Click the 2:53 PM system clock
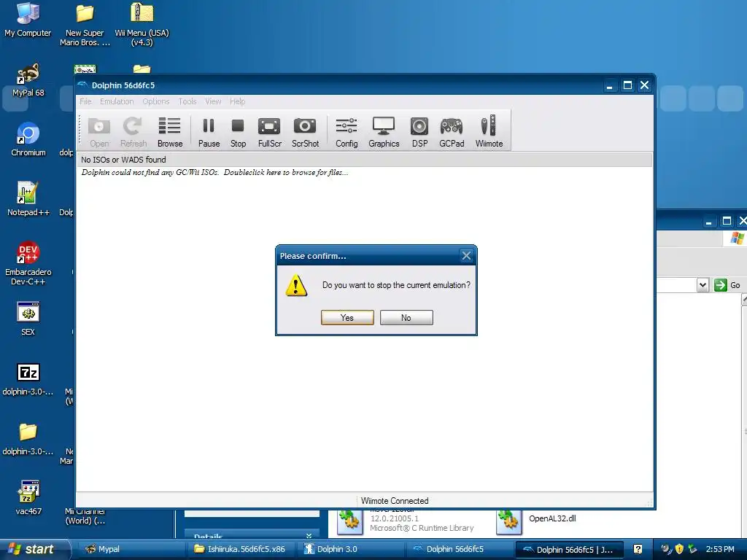This screenshot has height=560, width=747. 720,549
